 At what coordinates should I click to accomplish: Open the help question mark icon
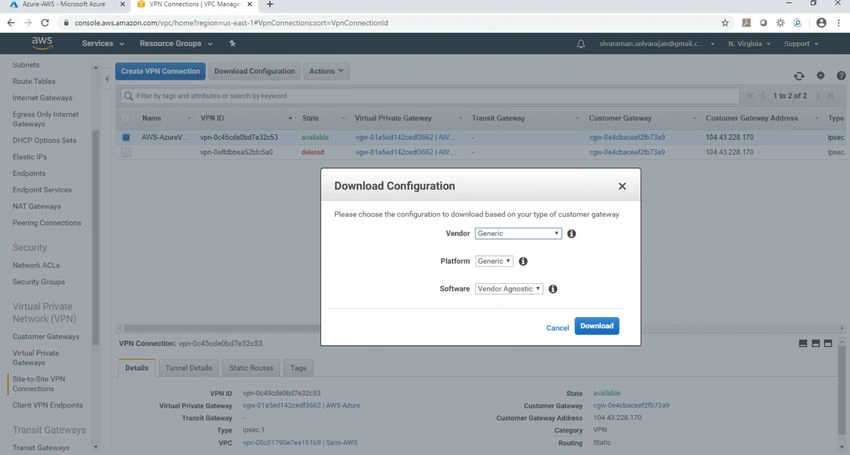point(841,75)
